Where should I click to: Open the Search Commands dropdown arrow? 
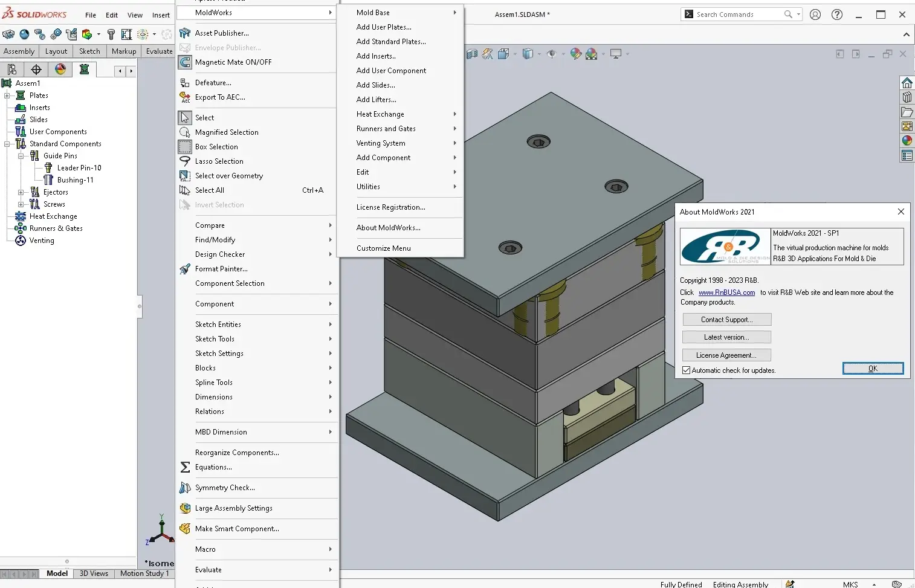point(799,15)
